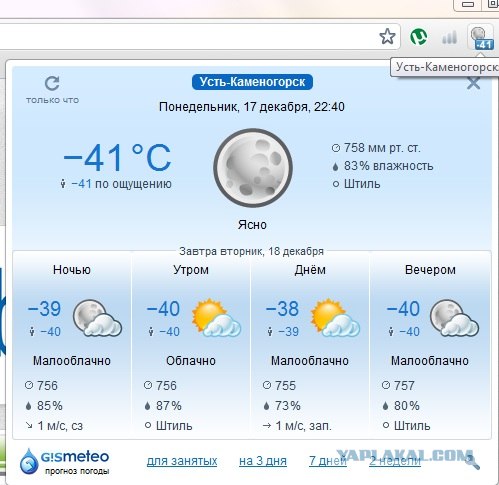Click the date 'Понедельник, 17 декабря, 22:40'
This screenshot has height=485, width=499.
(252, 107)
